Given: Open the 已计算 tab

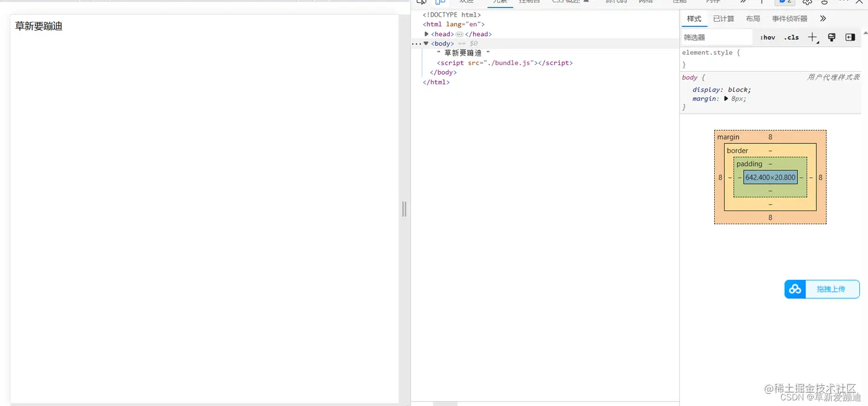Looking at the screenshot, I should click(x=723, y=19).
